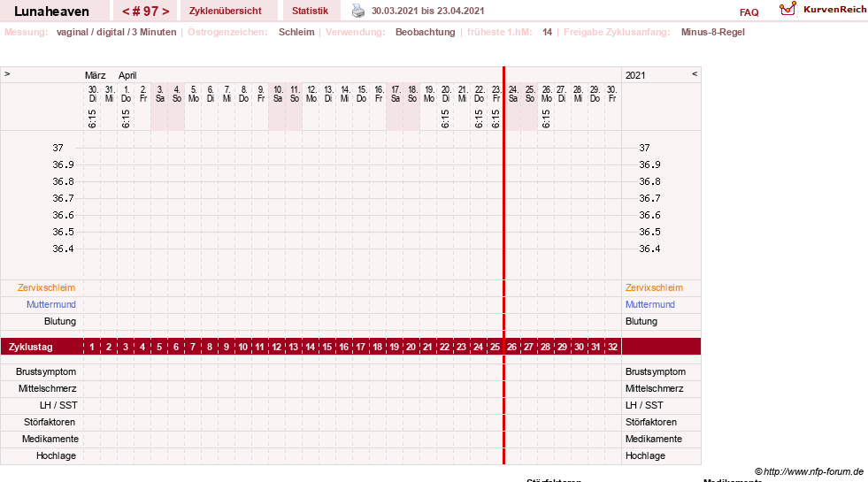Select the Lunaheaven tab
The height and width of the screenshot is (482, 868).
click(51, 11)
